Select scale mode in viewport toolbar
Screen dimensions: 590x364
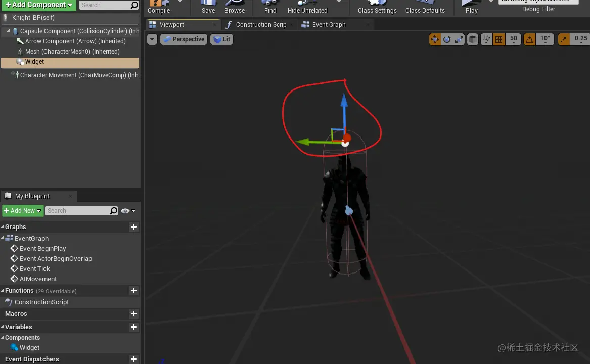[x=460, y=39]
